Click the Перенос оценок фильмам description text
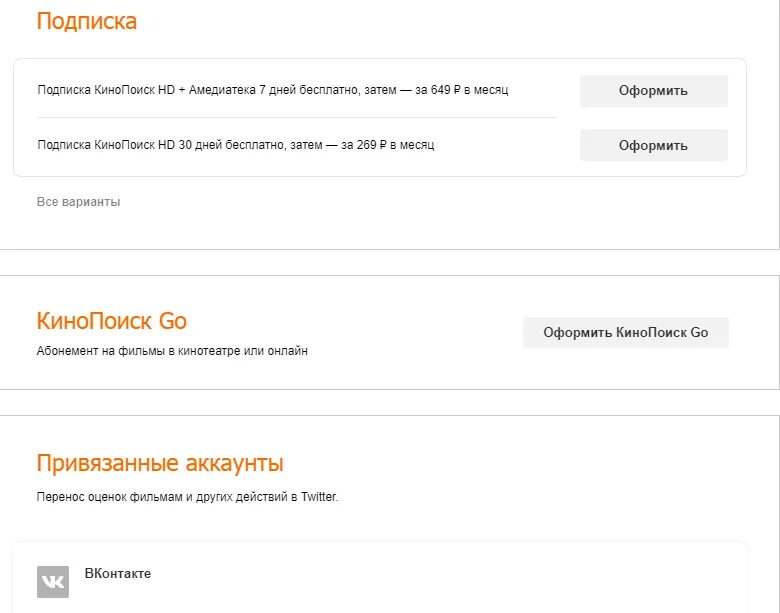This screenshot has width=780, height=613. coord(188,497)
